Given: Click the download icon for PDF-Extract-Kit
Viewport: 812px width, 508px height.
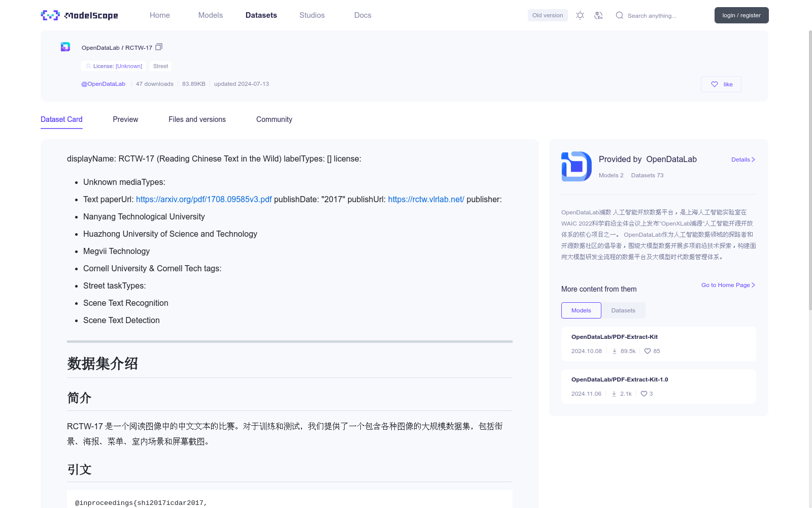Looking at the screenshot, I should 615,351.
